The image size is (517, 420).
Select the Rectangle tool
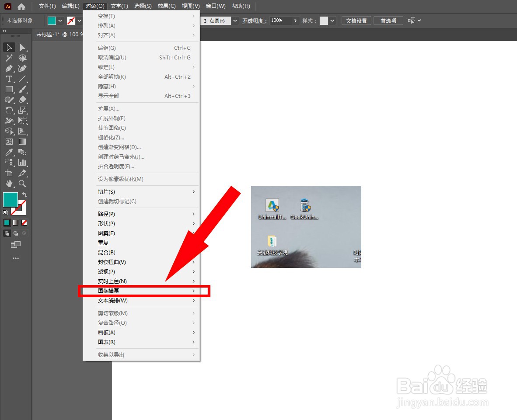tap(9, 89)
